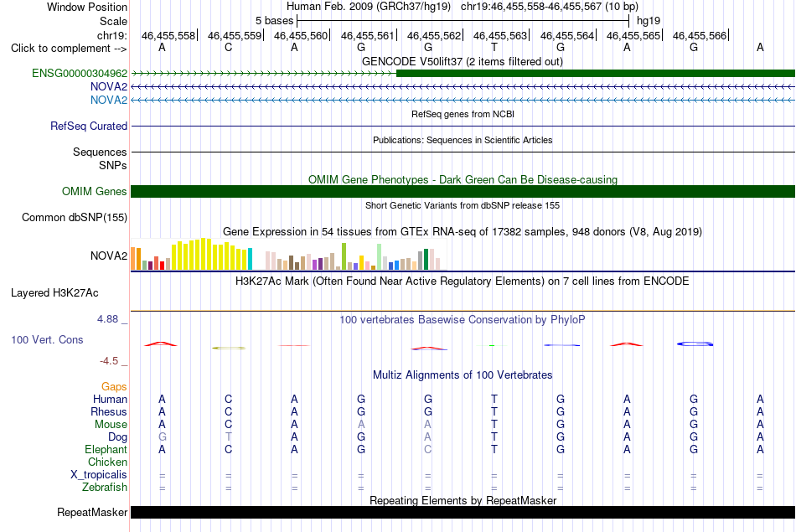Screen dimensions: 796x532
Task: Click the 4.88 upper scale value
Action: point(107,319)
